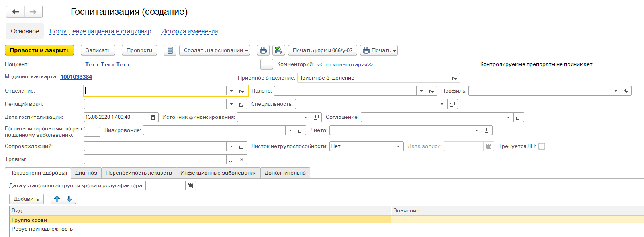Clear the Травмы field with X
The width and height of the screenshot is (644, 237).
(242, 159)
